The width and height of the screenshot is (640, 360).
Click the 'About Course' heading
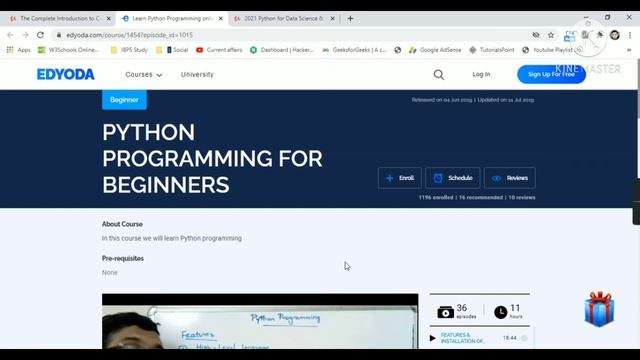point(122,224)
